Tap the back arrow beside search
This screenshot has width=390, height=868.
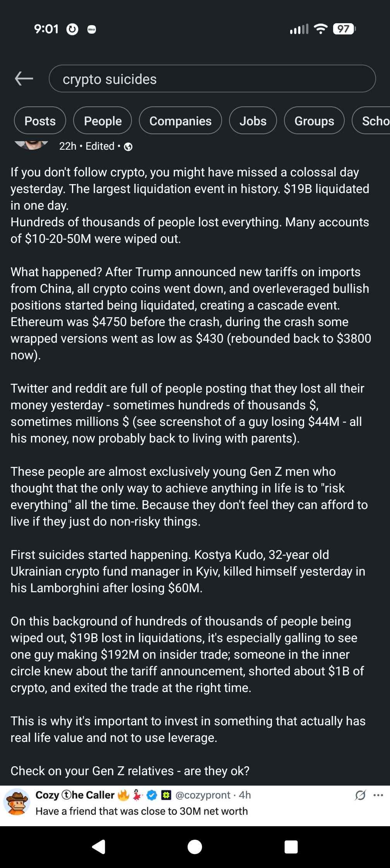[24, 79]
